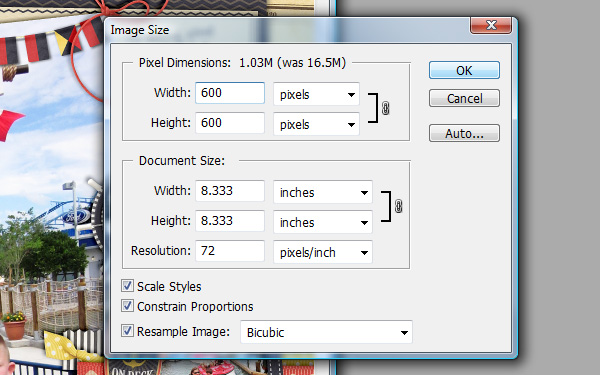Click the Image Size title bar text

[140, 30]
